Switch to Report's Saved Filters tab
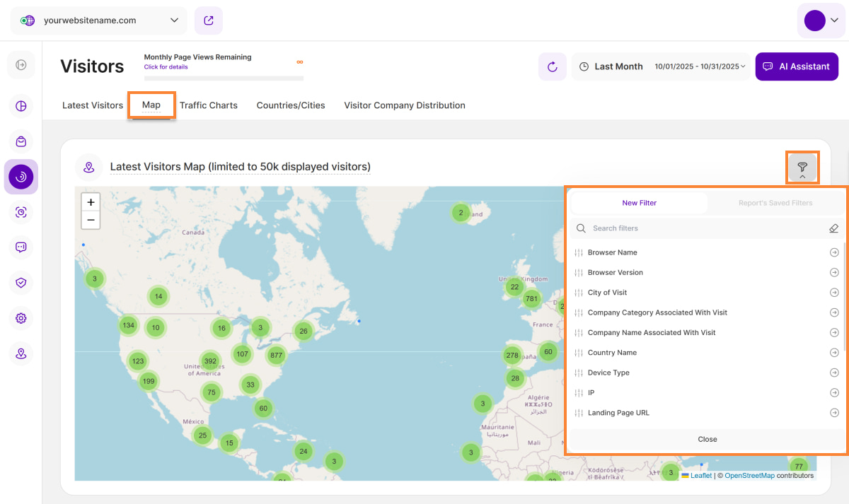The height and width of the screenshot is (504, 849). [775, 203]
